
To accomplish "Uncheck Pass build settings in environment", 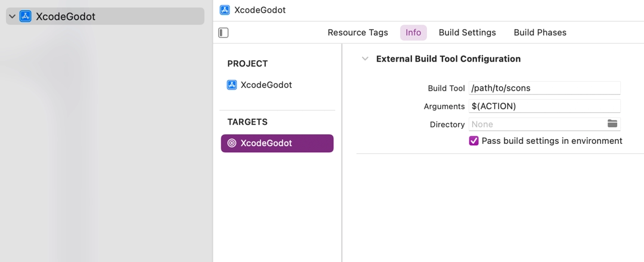I will click(x=474, y=141).
